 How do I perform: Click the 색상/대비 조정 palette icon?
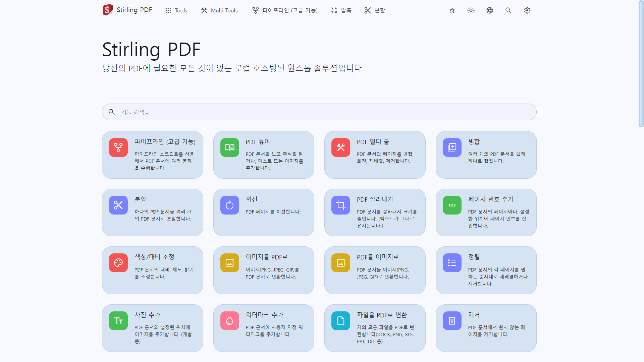tap(118, 263)
